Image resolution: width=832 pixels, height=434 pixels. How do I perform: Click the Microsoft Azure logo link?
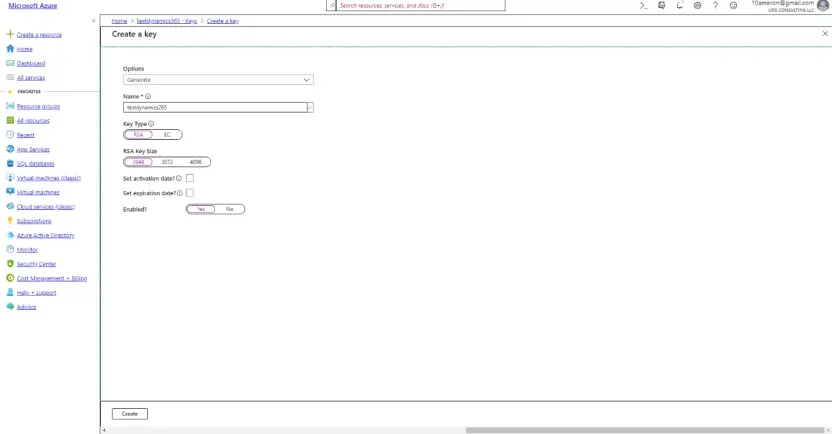[32, 6]
